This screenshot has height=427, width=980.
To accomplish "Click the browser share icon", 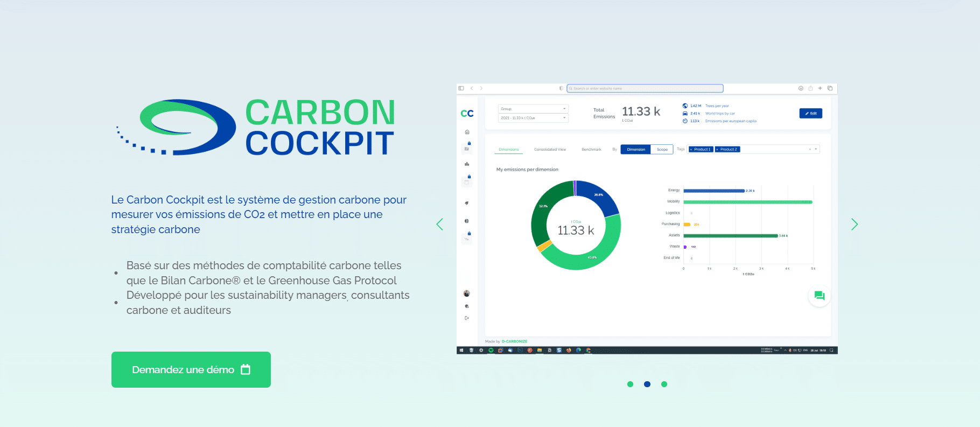I will coord(810,88).
